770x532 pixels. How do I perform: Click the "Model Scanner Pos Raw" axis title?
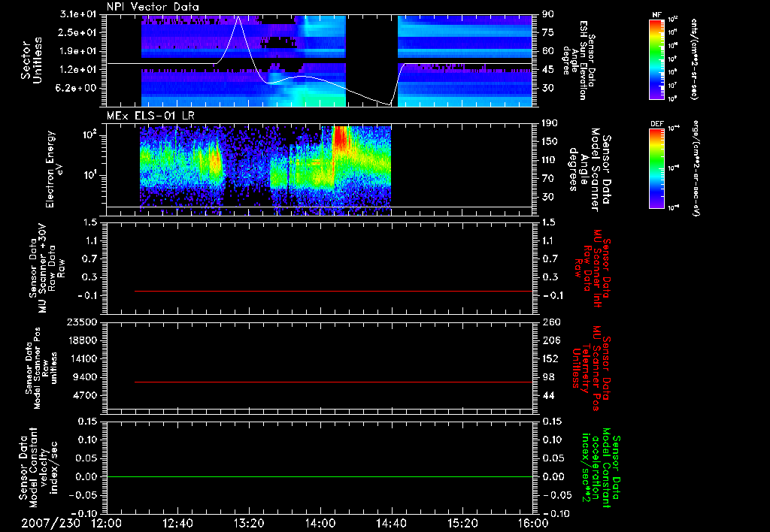click(42, 368)
